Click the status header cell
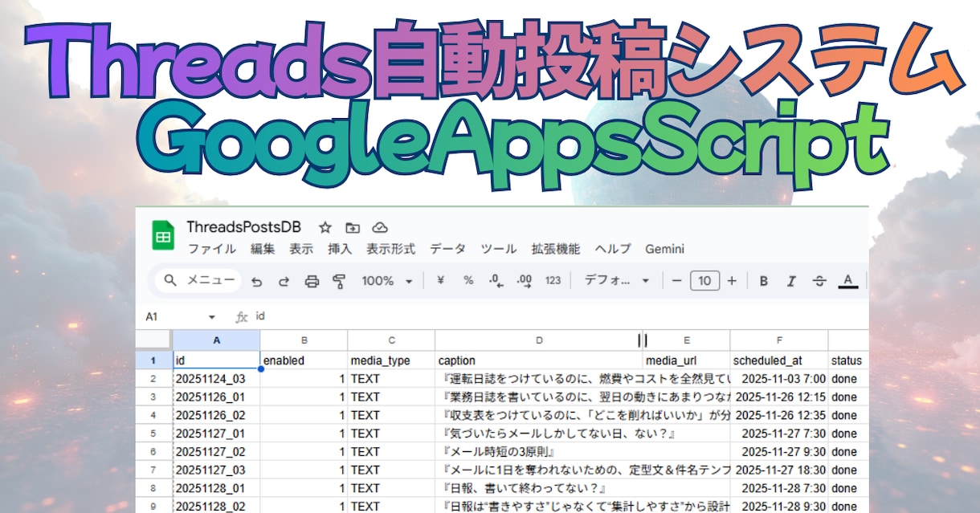The width and height of the screenshot is (980, 513). coord(848,360)
